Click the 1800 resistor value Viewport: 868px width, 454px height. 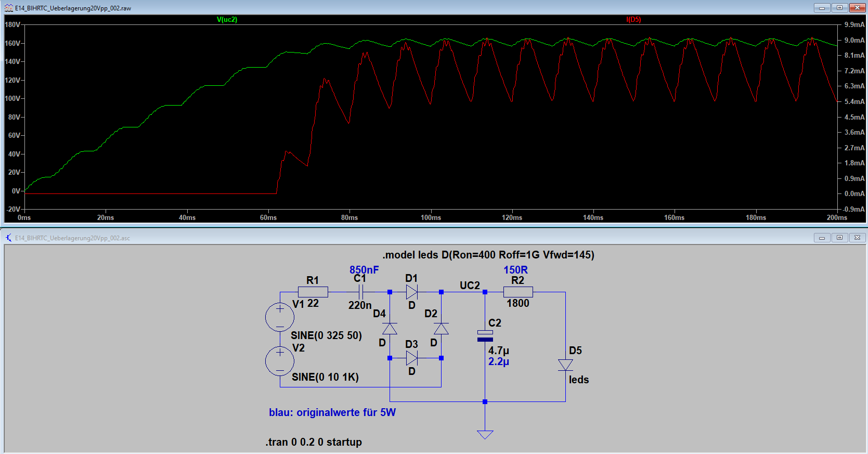coord(518,303)
